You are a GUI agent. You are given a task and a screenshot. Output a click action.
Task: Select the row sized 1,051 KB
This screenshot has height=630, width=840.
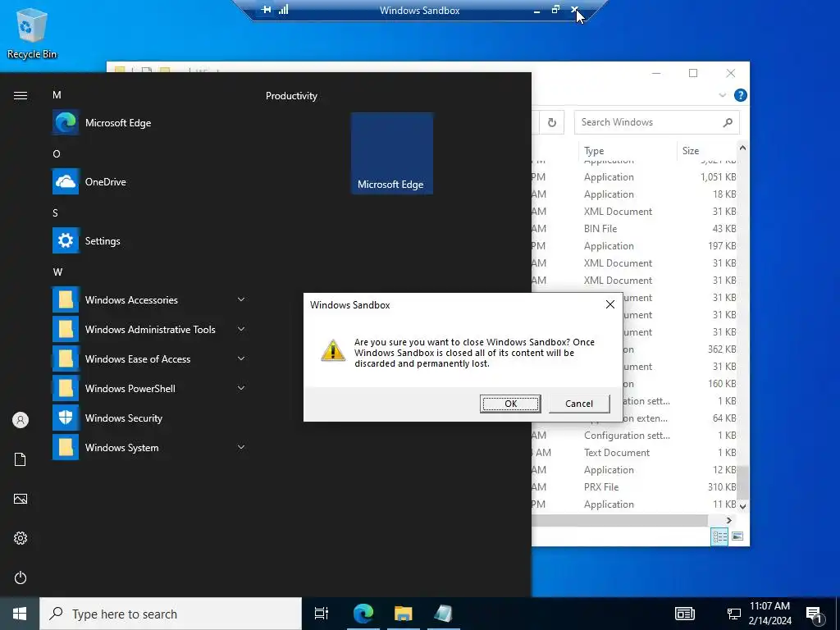(635, 177)
